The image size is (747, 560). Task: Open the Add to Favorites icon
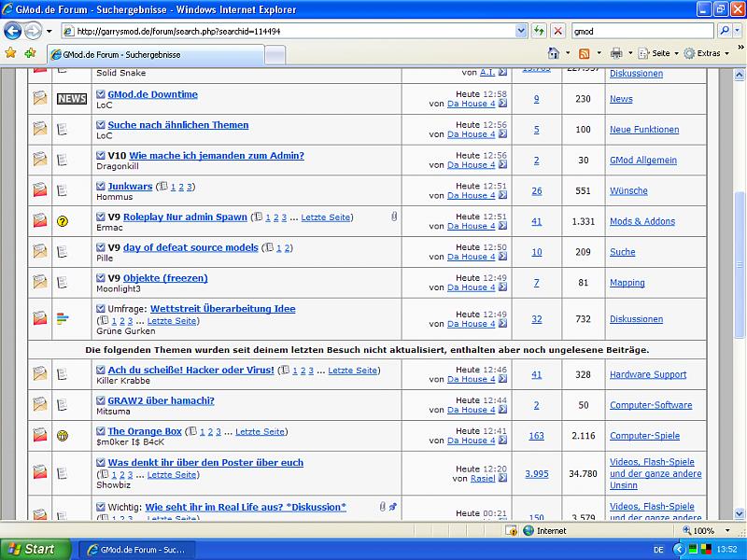[x=31, y=53]
